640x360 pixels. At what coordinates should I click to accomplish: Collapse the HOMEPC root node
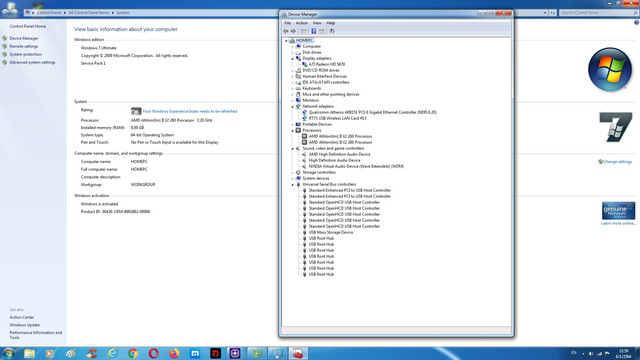pyautogui.click(x=286, y=40)
